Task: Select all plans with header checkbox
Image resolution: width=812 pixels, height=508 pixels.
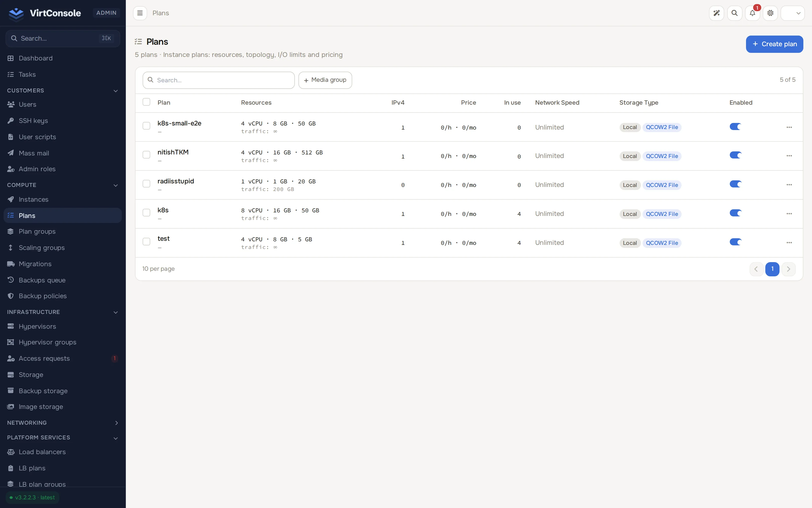Action: [x=146, y=102]
